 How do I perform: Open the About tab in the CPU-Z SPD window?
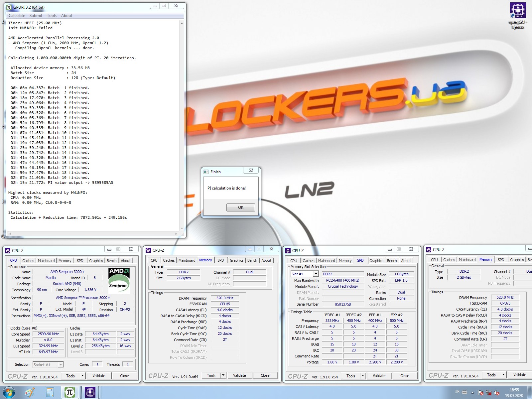pyautogui.click(x=406, y=261)
